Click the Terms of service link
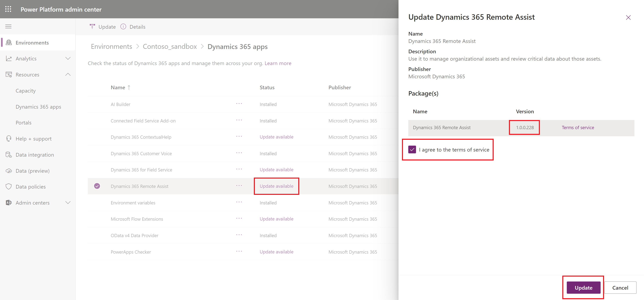The image size is (644, 300). (x=578, y=127)
